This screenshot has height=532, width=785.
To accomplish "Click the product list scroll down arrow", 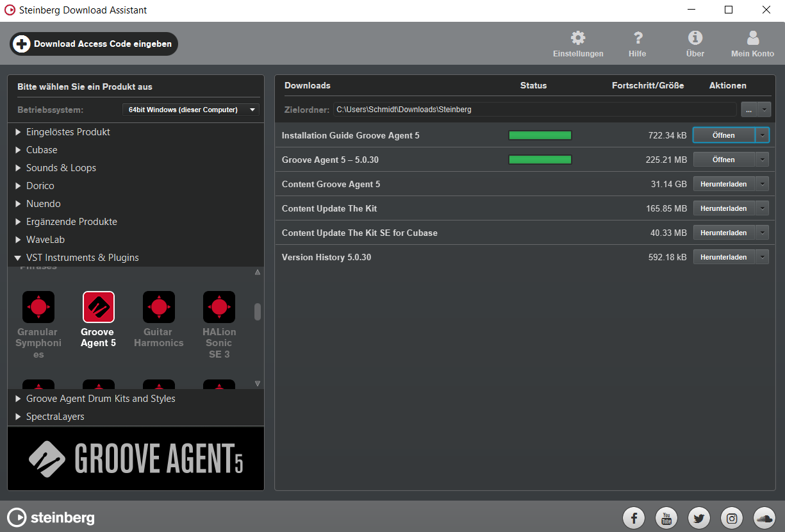I will 258,383.
